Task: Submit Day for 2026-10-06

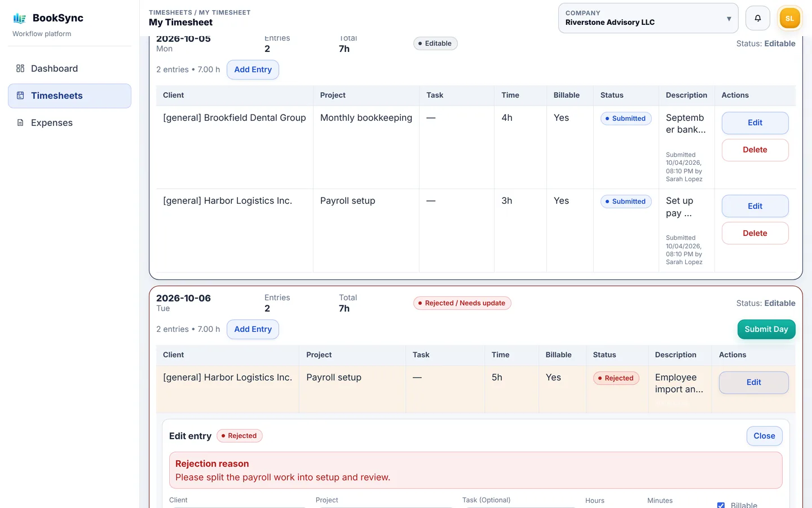Action: point(766,329)
